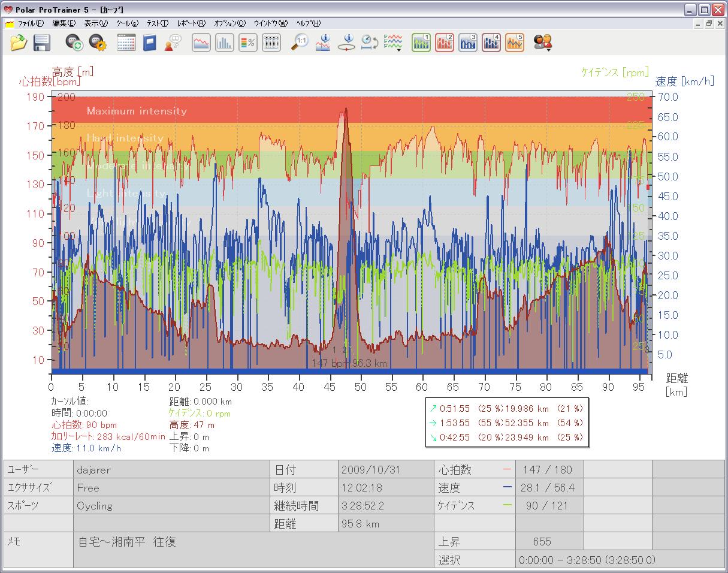
Task: Open curve selection checklist dropdown icon
Action: [x=393, y=43]
